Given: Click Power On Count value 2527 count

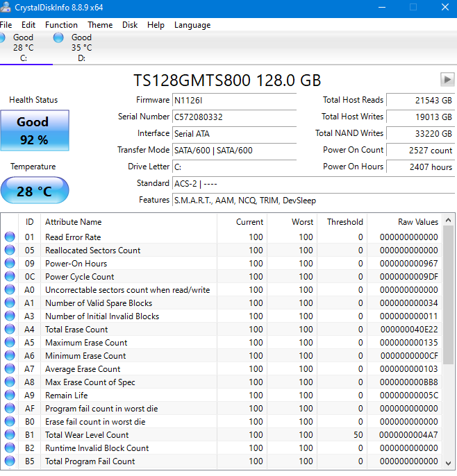Looking at the screenshot, I should (x=420, y=151).
